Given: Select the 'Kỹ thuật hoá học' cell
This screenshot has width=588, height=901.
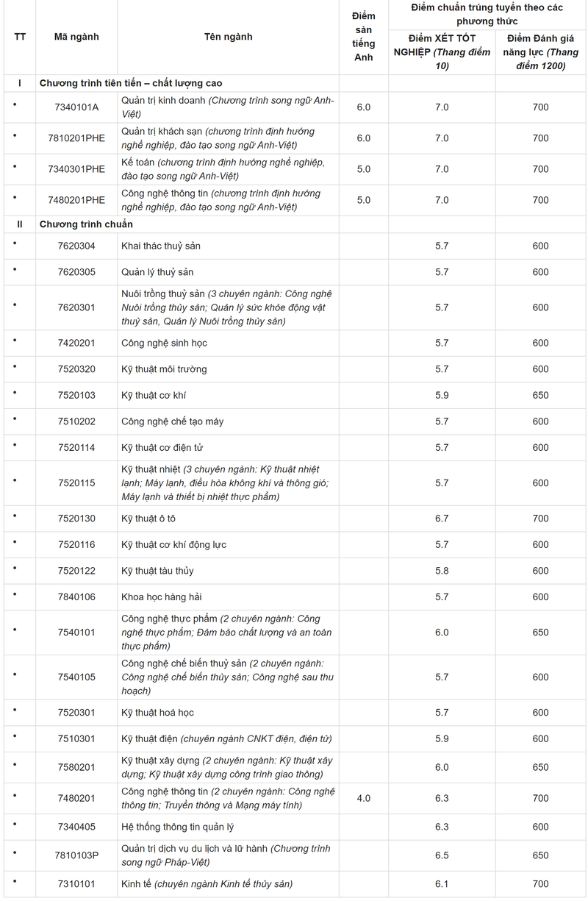Looking at the screenshot, I should [157, 713].
